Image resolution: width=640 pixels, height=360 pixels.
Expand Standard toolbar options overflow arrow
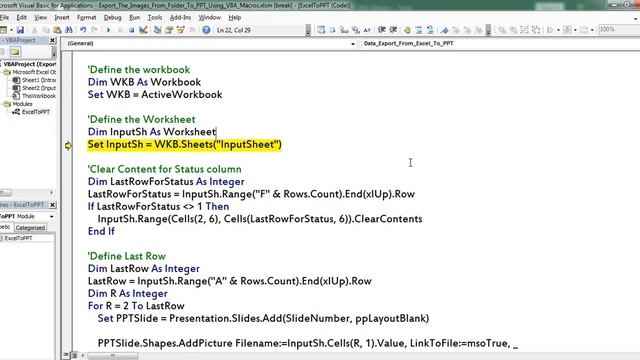coord(308,30)
